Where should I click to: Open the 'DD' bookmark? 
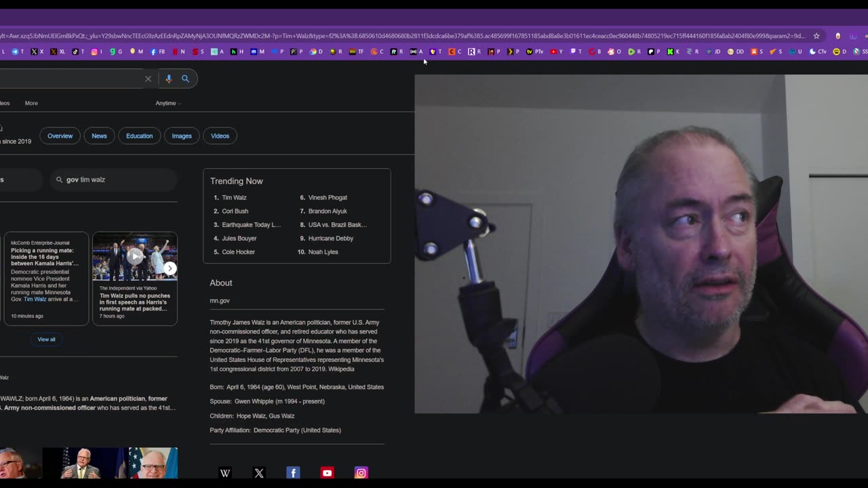(x=736, y=52)
